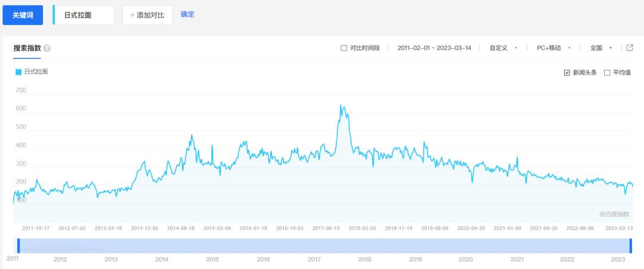Expand the PC+移动 device dropdown
The image size is (644, 269).
point(553,48)
